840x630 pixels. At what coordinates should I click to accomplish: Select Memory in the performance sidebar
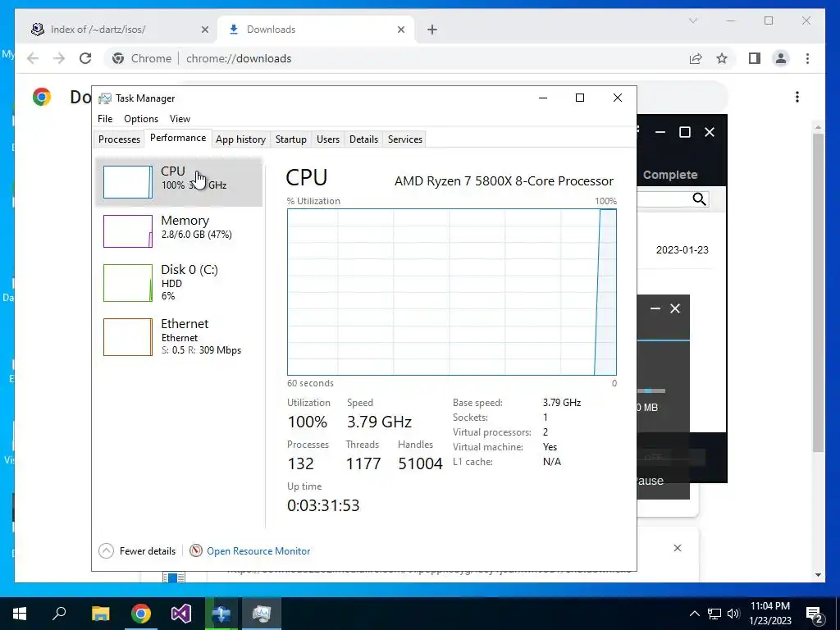tap(179, 231)
